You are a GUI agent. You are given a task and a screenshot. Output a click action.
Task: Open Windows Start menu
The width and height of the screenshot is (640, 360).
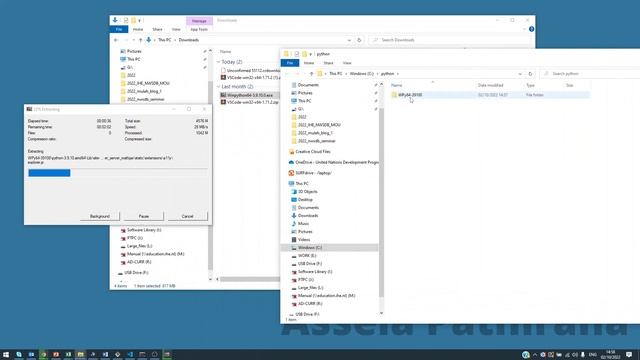tap(6, 355)
